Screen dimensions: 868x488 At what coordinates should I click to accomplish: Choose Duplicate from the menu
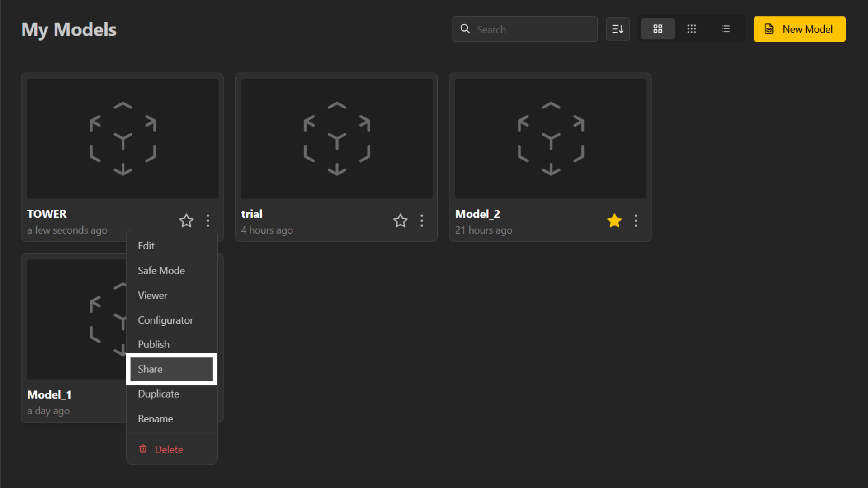[159, 394]
